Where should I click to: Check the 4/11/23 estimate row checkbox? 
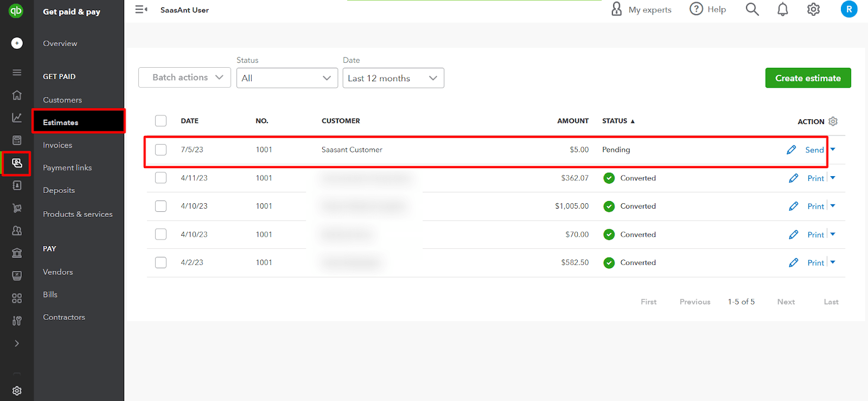(161, 178)
